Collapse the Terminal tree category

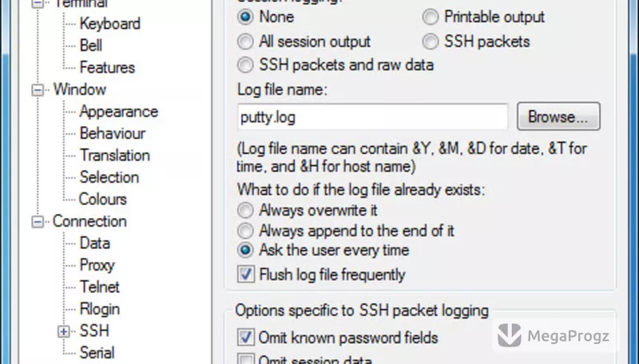(38, 3)
